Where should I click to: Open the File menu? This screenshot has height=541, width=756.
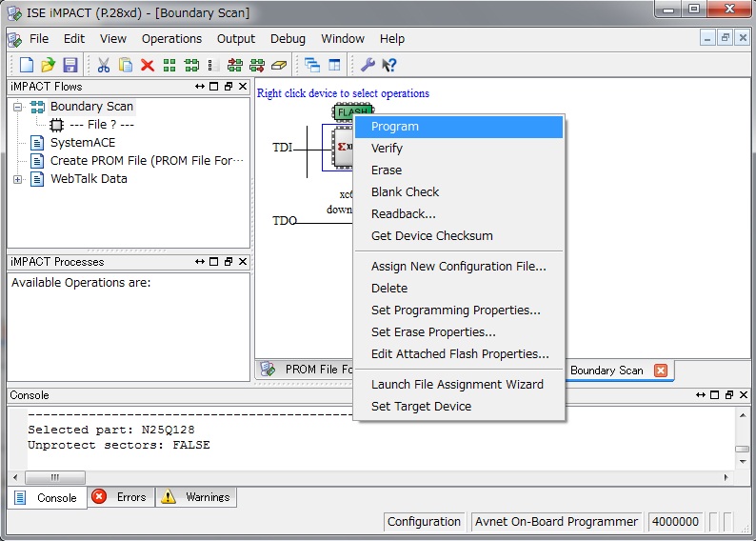point(39,38)
